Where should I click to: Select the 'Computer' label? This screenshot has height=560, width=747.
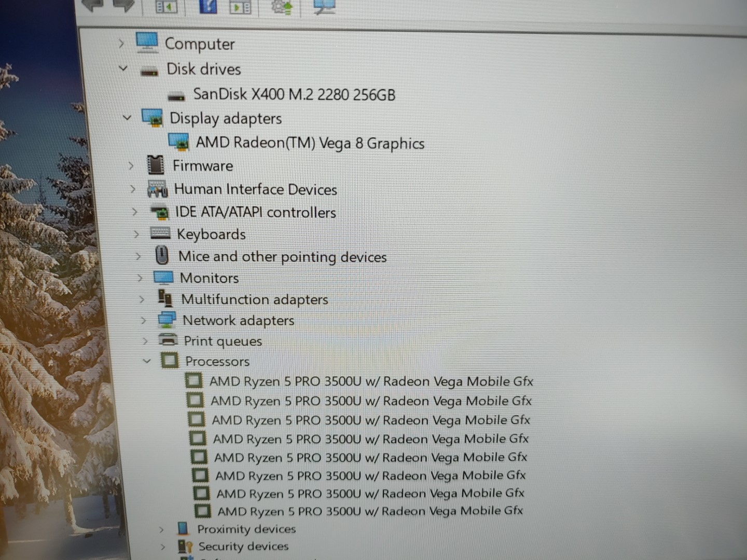[x=200, y=44]
